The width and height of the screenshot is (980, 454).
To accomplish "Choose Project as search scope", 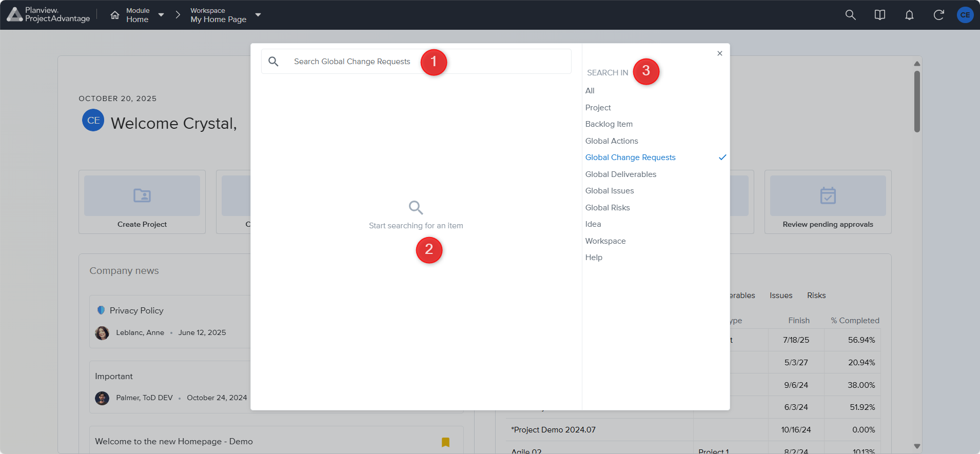I will click(598, 108).
